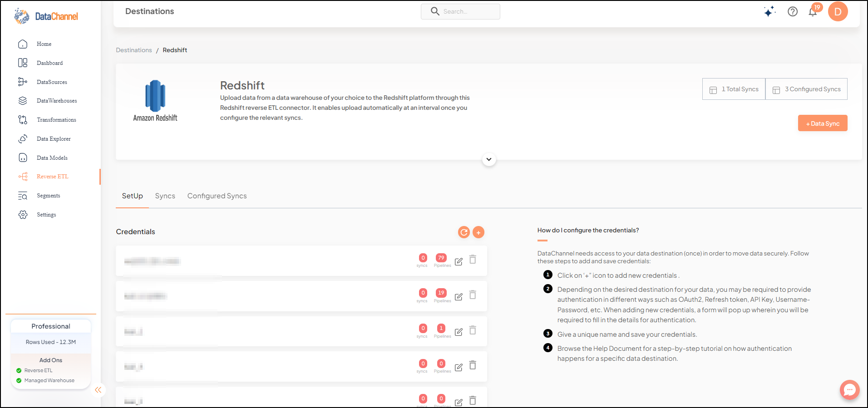Refresh the credentials list
This screenshot has width=868, height=408.
(464, 232)
